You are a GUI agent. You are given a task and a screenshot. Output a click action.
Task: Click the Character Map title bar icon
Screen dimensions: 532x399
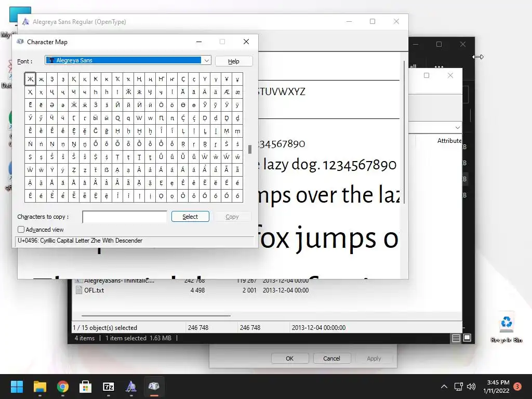pyautogui.click(x=20, y=42)
